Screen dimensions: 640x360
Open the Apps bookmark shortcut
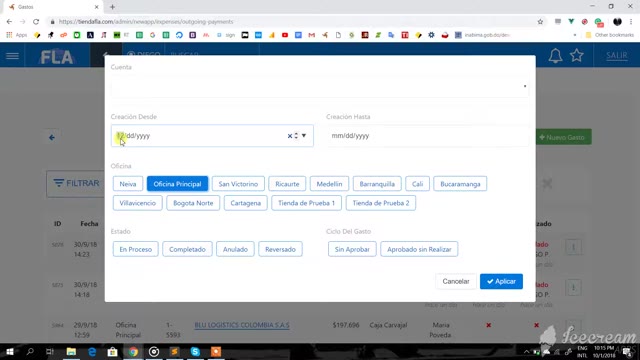(x=16, y=35)
